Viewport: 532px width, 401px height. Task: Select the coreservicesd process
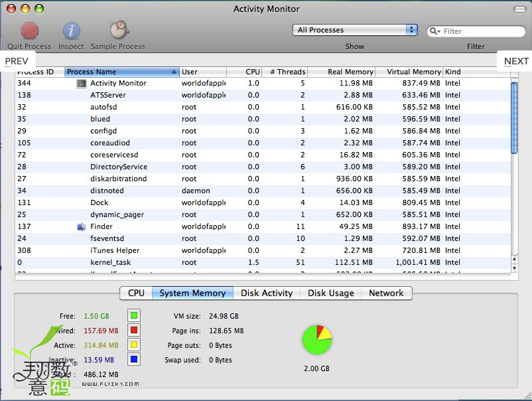(x=263, y=155)
